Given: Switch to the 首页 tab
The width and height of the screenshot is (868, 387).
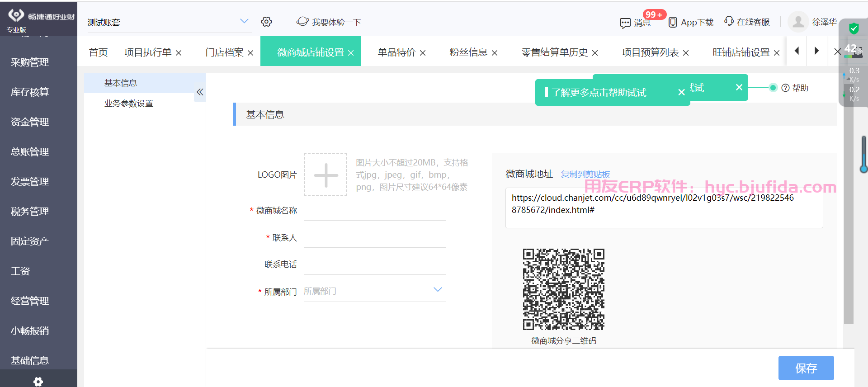Looking at the screenshot, I should [98, 52].
